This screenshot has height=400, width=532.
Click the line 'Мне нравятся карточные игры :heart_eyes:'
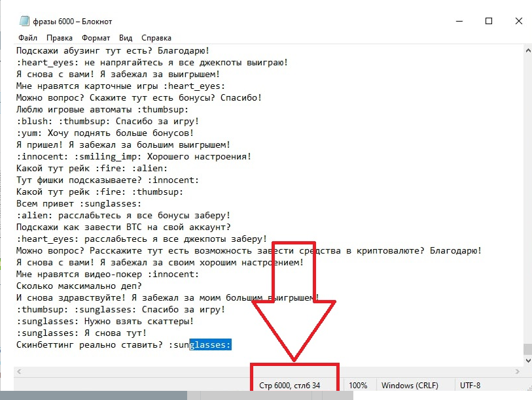(121, 86)
